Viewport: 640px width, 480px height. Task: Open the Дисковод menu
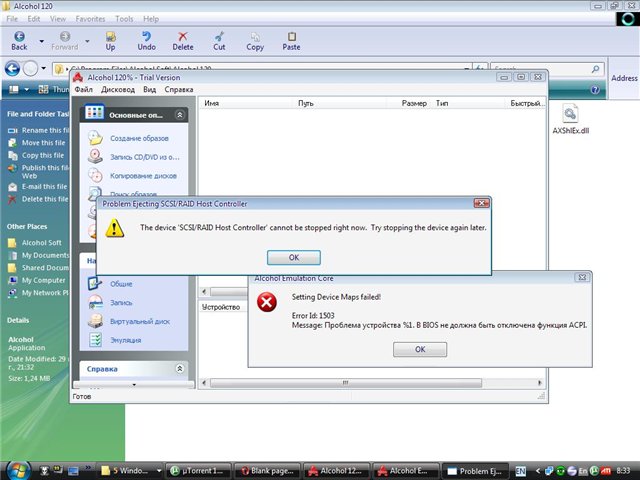pyautogui.click(x=117, y=89)
